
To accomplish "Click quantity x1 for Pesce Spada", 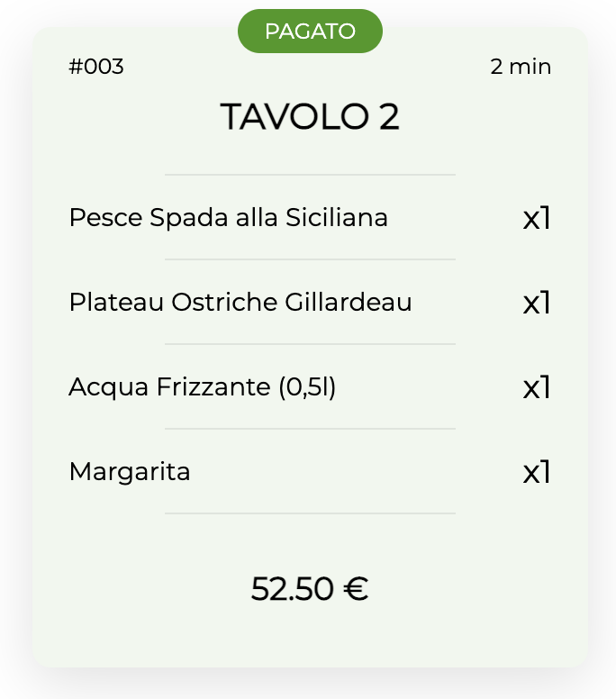I will 537,218.
